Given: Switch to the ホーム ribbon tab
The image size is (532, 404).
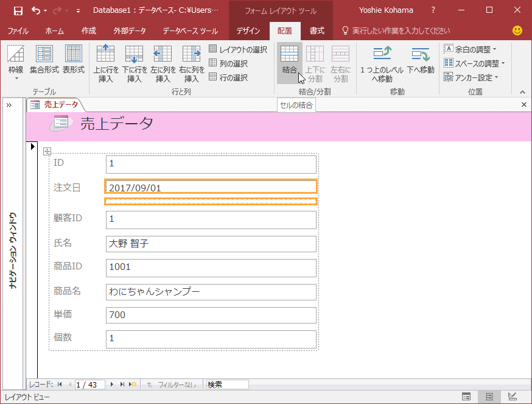Looking at the screenshot, I should coord(54,31).
